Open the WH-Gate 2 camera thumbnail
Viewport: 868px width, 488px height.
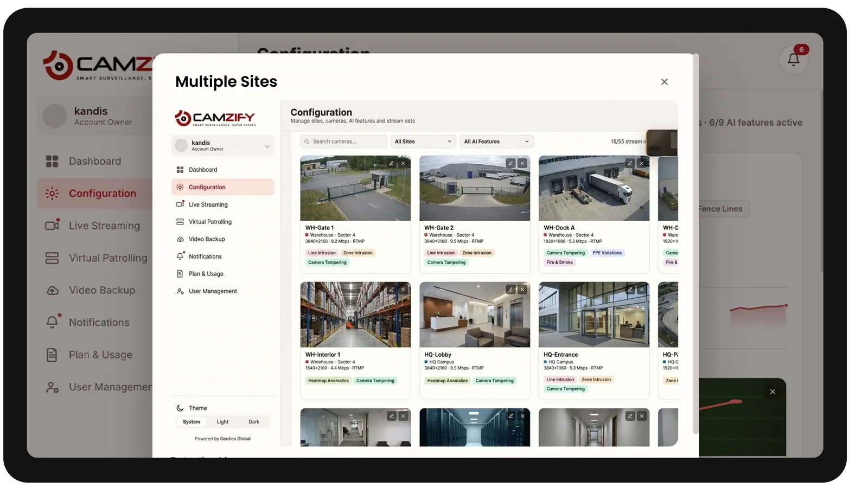pyautogui.click(x=475, y=188)
